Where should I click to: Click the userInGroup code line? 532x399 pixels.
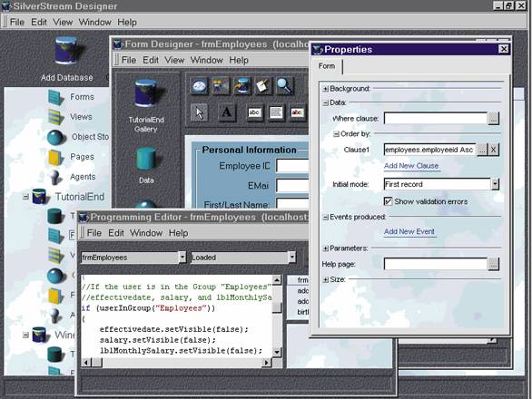tap(148, 308)
